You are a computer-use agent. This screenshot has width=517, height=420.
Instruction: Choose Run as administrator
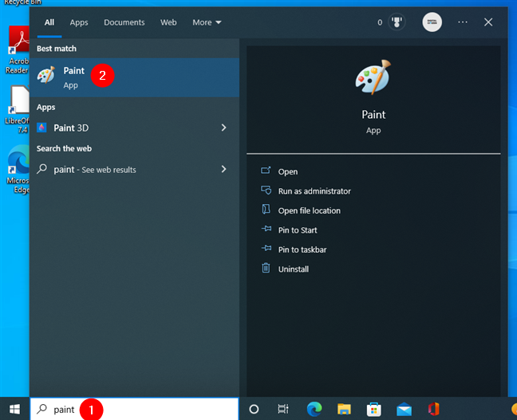[x=314, y=191]
